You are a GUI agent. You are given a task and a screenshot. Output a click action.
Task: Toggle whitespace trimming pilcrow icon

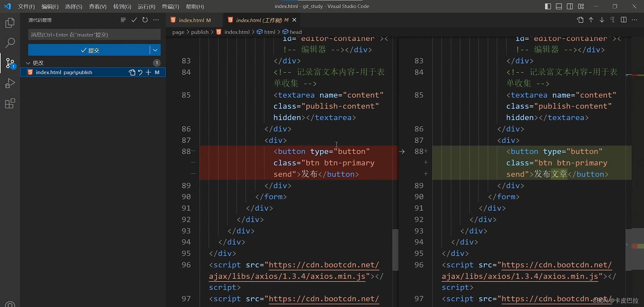[612, 20]
